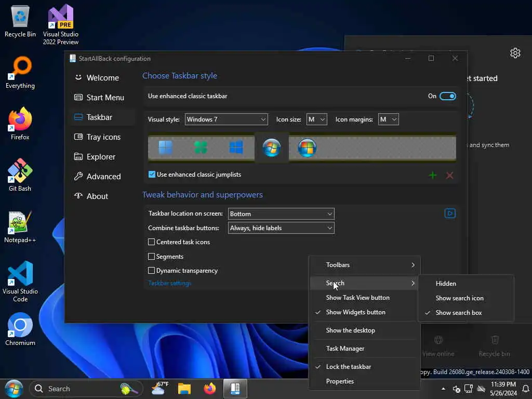The image size is (532, 399).
Task: Click the video preview icon near taskbar location
Action: pyautogui.click(x=450, y=214)
